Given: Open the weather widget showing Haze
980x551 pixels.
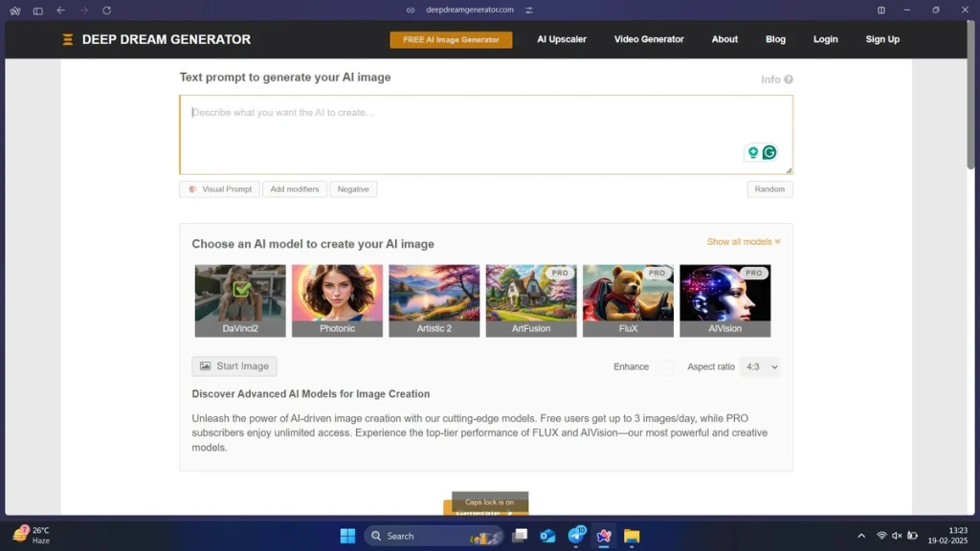Looking at the screenshot, I should tap(32, 536).
